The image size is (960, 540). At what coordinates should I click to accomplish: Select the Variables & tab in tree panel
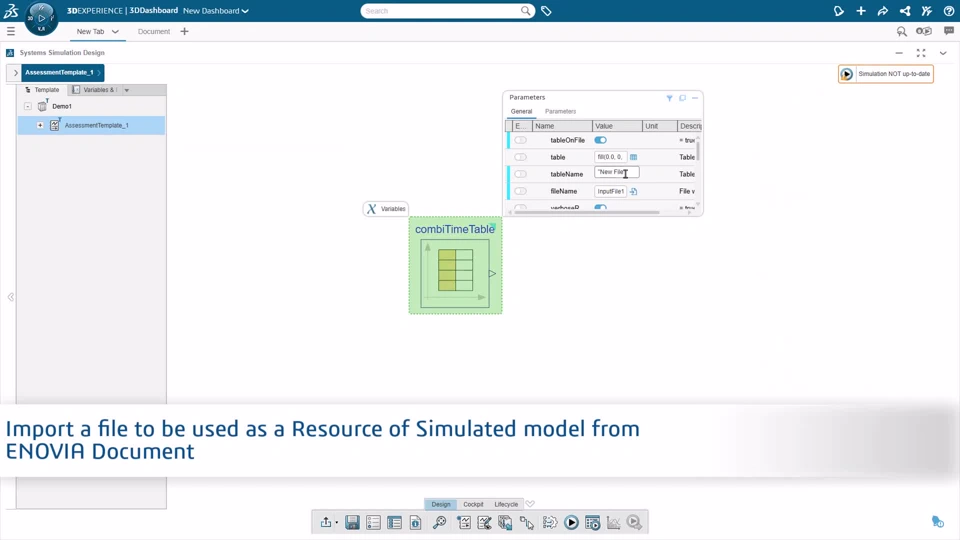(x=95, y=90)
